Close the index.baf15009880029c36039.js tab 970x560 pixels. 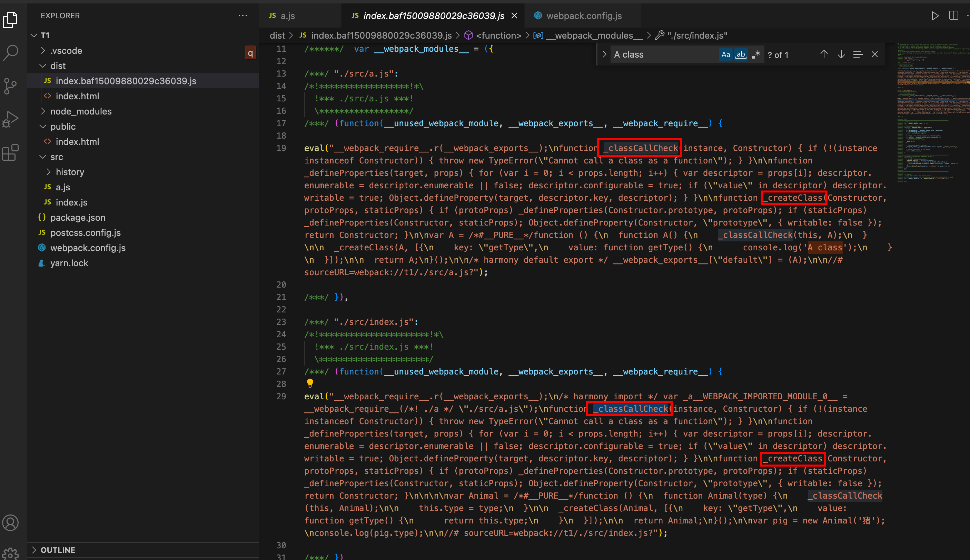click(514, 16)
